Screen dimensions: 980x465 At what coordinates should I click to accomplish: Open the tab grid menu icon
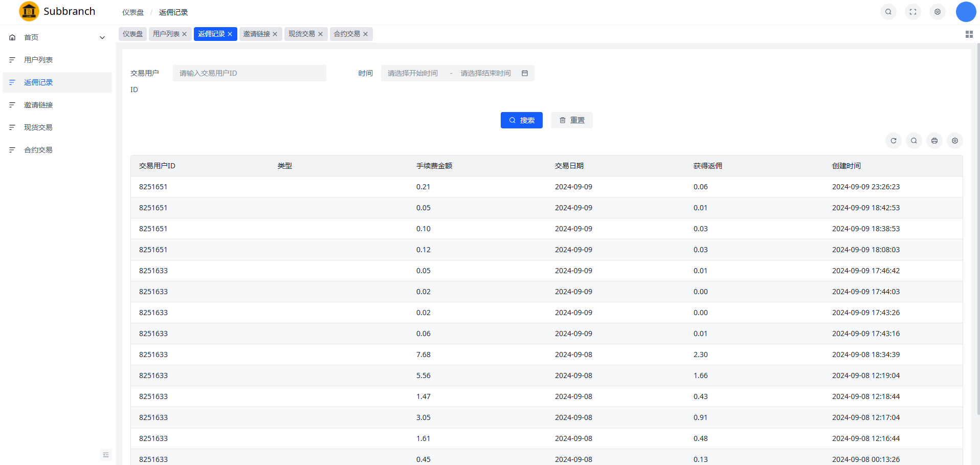969,34
